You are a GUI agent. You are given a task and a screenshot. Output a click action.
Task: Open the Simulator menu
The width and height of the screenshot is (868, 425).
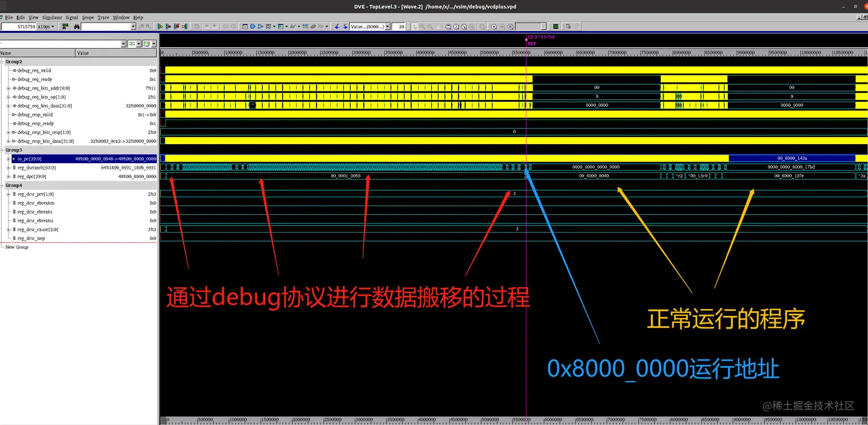(x=52, y=17)
